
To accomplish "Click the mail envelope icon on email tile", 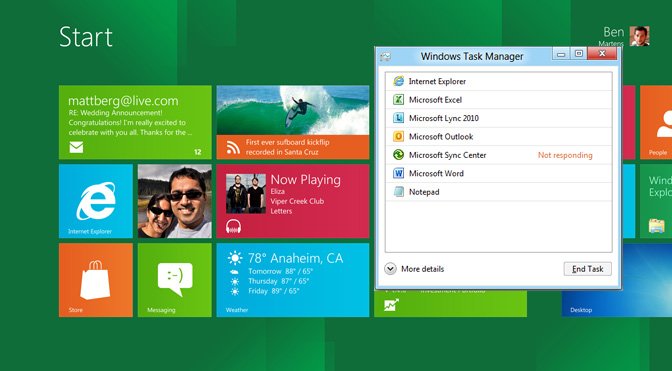I will tap(76, 147).
